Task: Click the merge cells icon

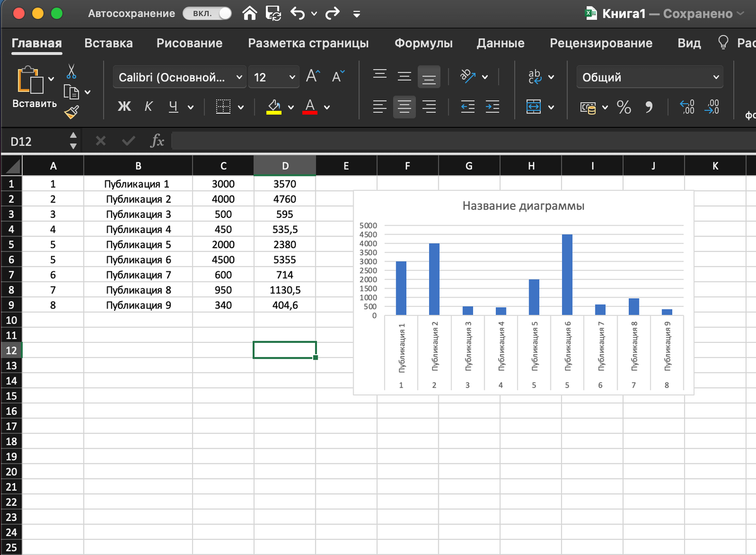Action: [534, 106]
